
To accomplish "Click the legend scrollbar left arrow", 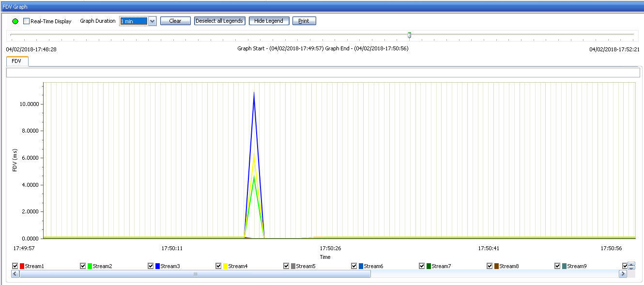I will pos(15,274).
